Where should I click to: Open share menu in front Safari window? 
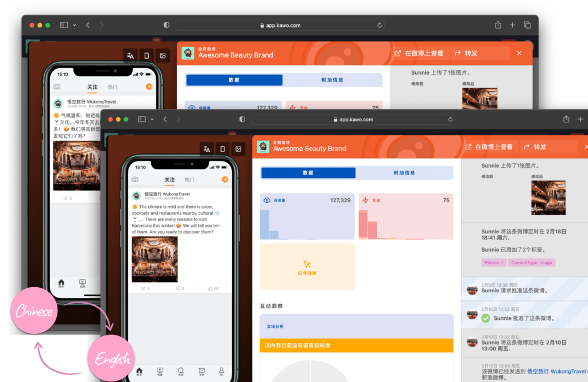click(566, 119)
